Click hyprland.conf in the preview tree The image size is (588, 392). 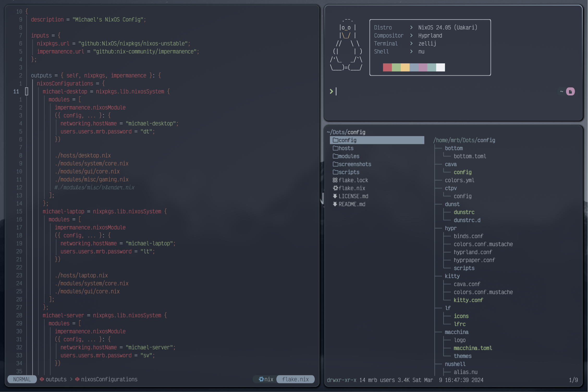click(x=473, y=252)
